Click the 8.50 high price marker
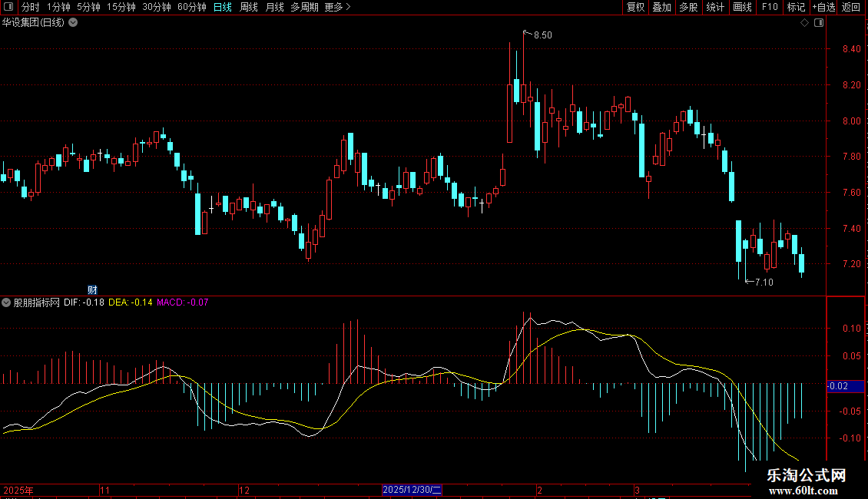The image size is (868, 499). point(542,35)
